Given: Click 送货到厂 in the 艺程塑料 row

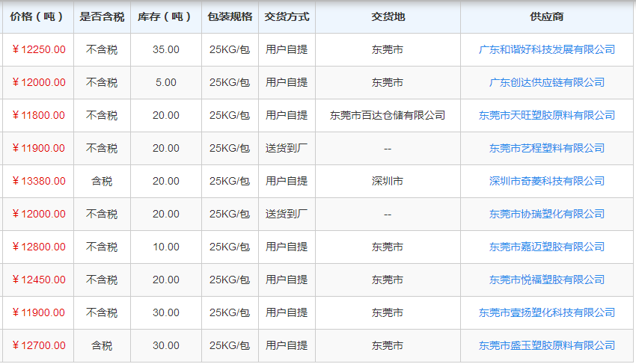Looking at the screenshot, I should click(x=287, y=148).
